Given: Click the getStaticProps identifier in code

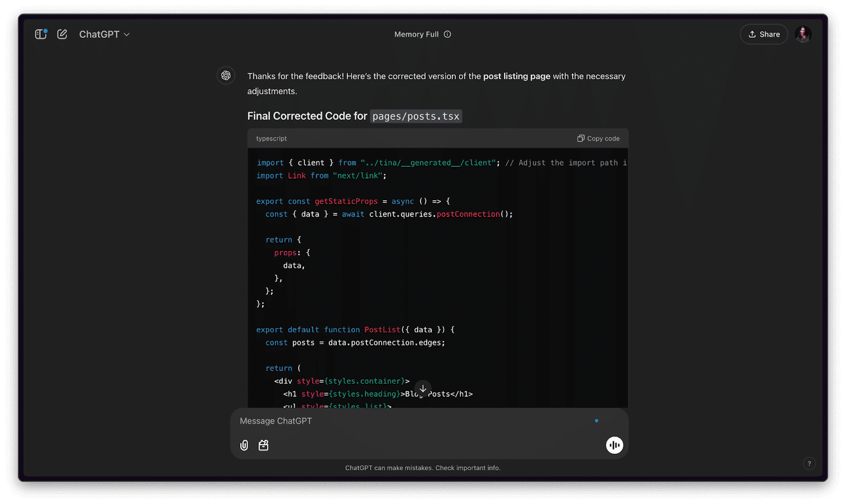Looking at the screenshot, I should click(346, 201).
